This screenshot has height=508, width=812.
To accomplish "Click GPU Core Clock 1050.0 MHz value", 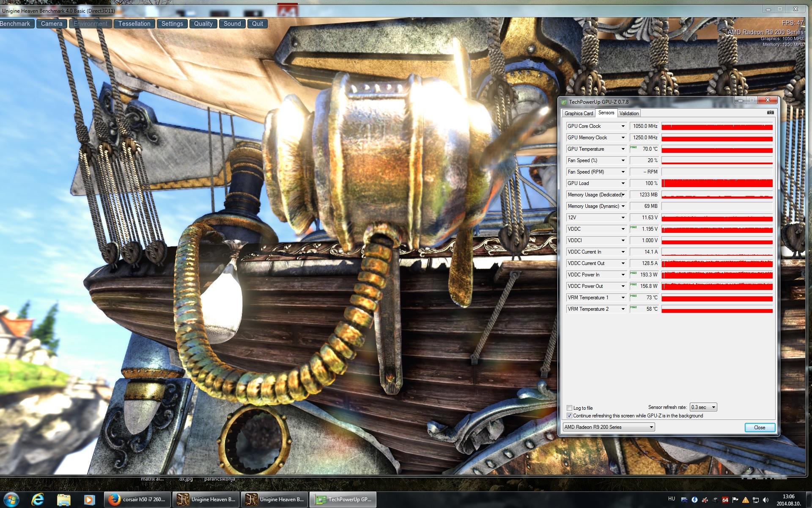I will click(644, 126).
